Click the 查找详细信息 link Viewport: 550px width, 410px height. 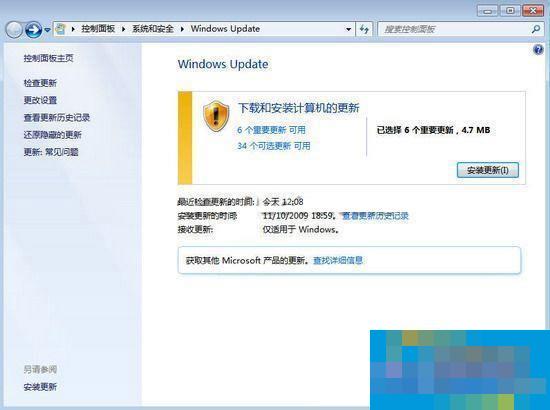338,260
